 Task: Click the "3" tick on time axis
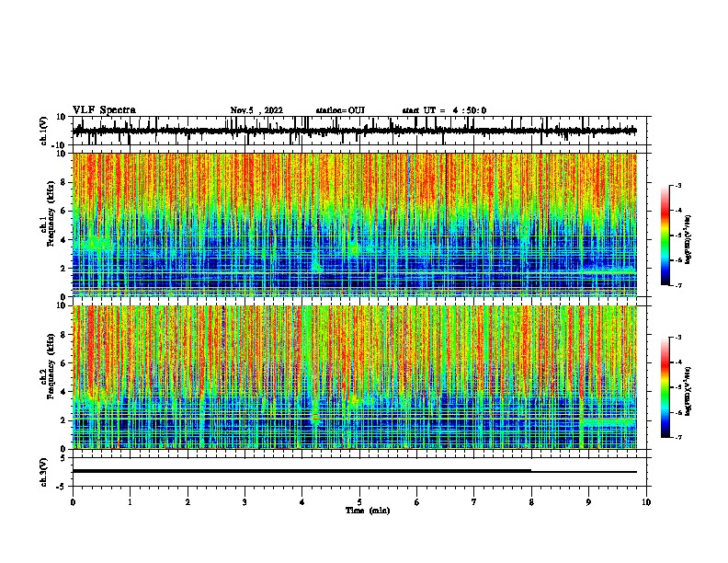(x=245, y=502)
